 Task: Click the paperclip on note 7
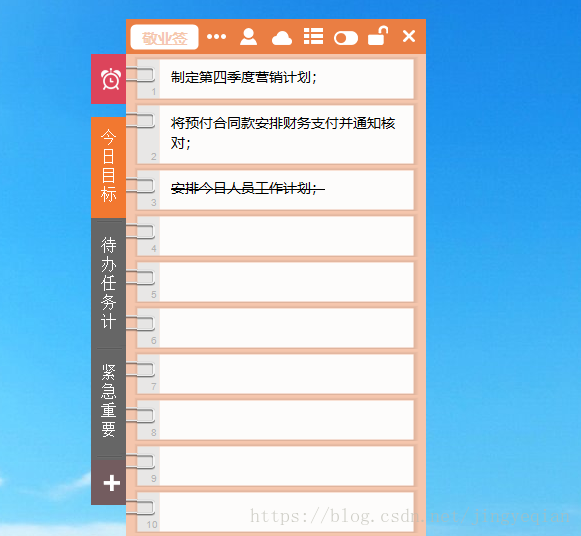point(140,369)
